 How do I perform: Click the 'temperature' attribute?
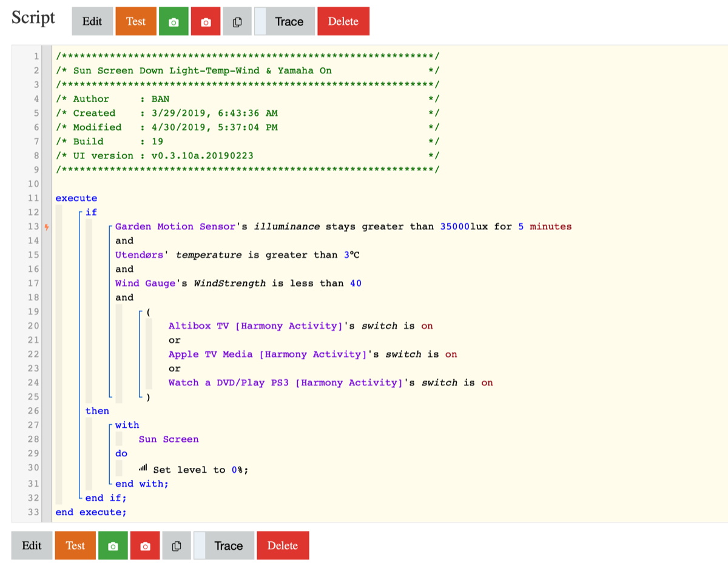(209, 255)
